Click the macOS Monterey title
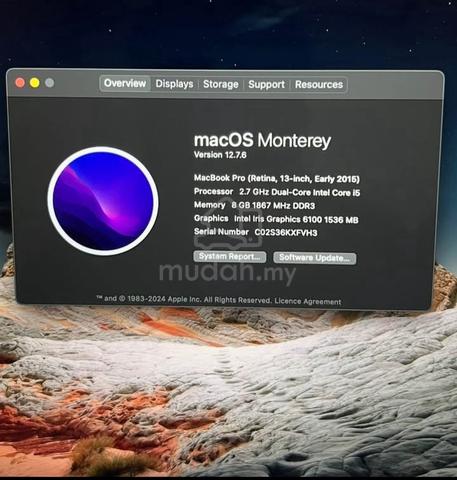The image size is (457, 480). pos(262,140)
